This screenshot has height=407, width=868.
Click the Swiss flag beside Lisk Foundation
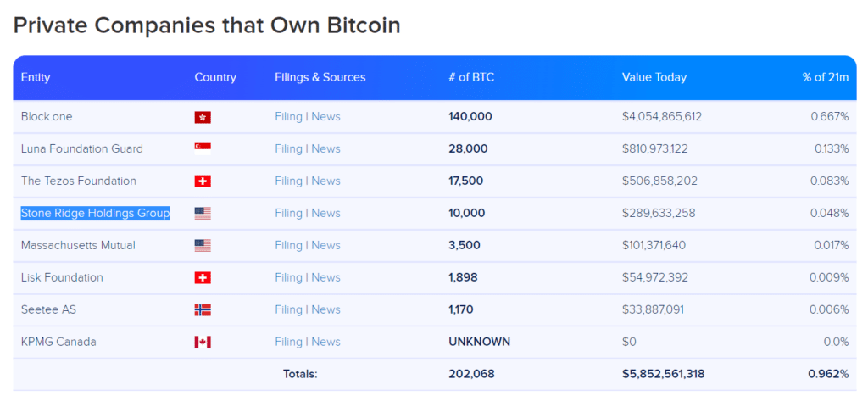pos(203,277)
